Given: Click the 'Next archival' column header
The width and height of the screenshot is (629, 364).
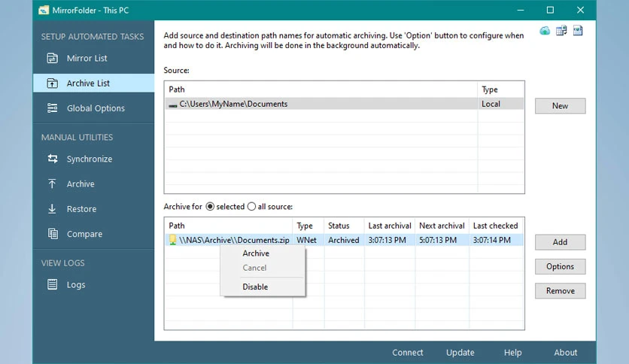Looking at the screenshot, I should (442, 226).
